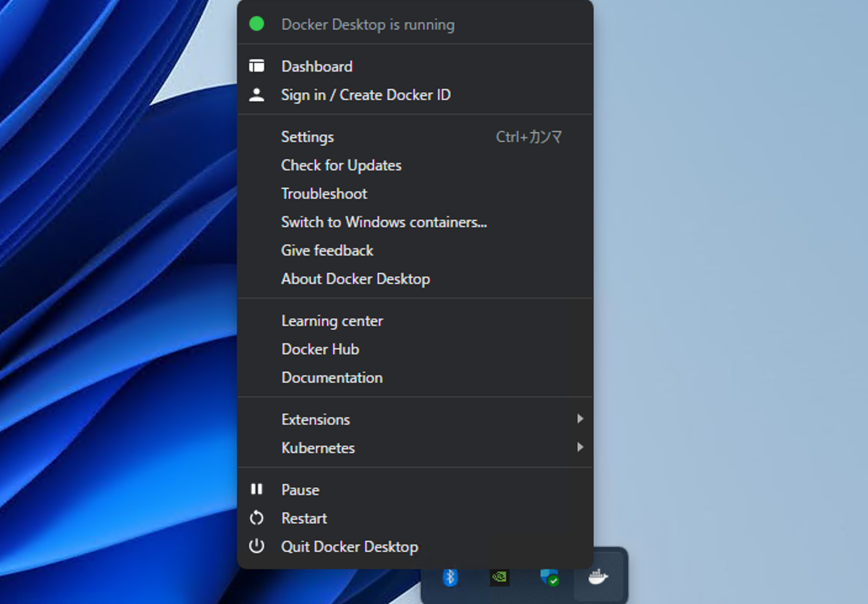Click the Ctrl+カンマ shortcut label
868x604 pixels.
coord(529,136)
